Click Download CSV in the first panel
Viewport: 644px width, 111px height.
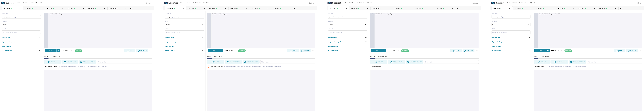pyautogui.click(x=70, y=62)
